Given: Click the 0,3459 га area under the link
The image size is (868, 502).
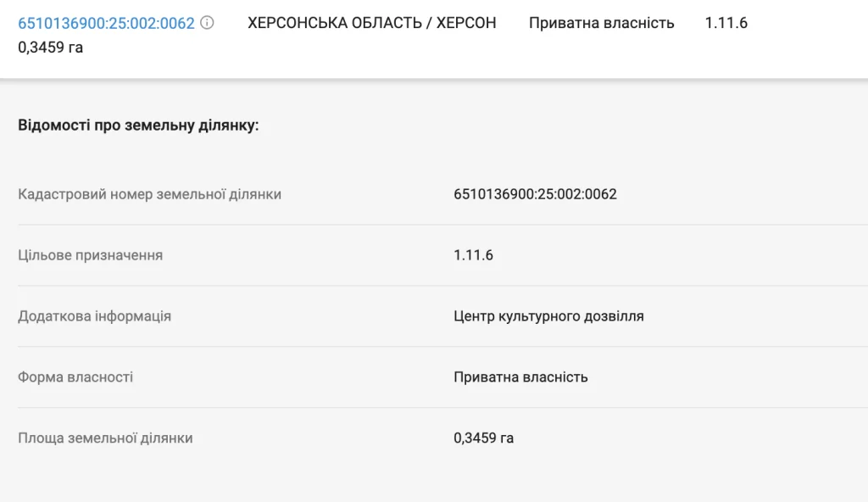Looking at the screenshot, I should [50, 47].
